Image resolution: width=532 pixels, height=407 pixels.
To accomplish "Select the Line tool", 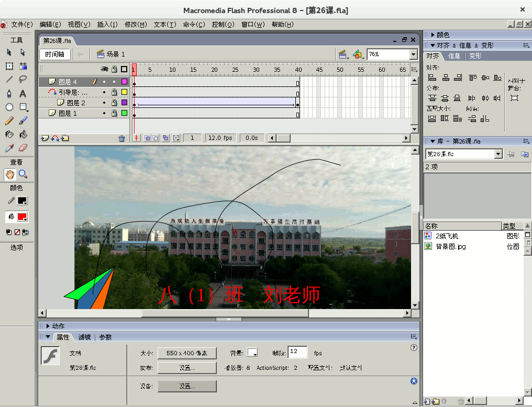I will pyautogui.click(x=9, y=80).
